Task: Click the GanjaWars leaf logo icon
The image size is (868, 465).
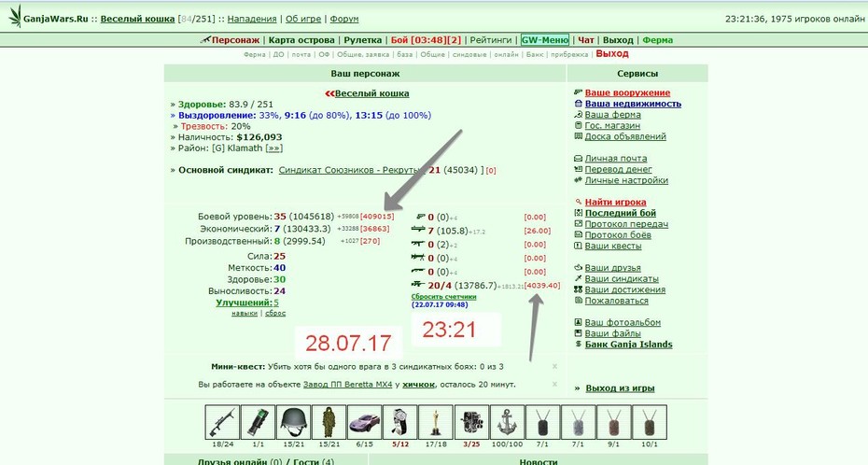Action: tap(15, 16)
